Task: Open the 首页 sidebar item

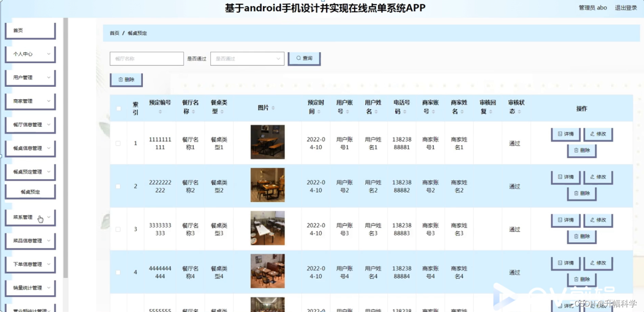Action: point(30,31)
